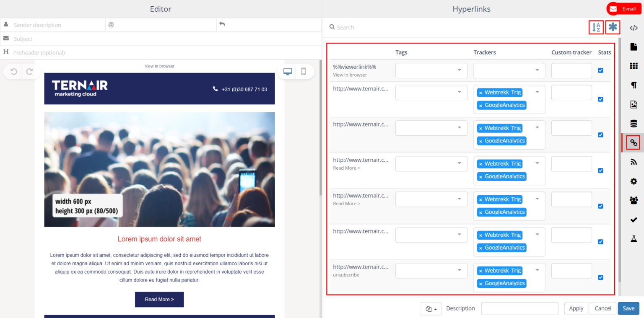The height and width of the screenshot is (318, 644).
Task: Open Tags dropdown for View in browser row
Action: [x=431, y=70]
